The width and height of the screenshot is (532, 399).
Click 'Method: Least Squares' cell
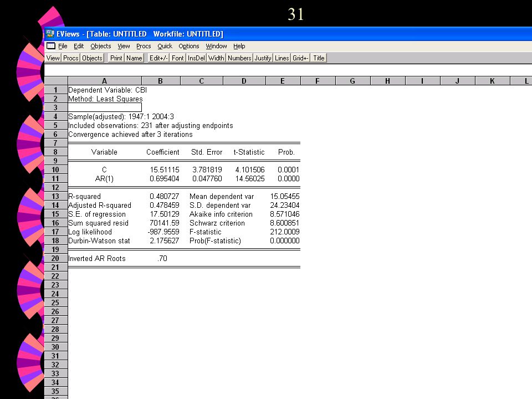(x=105, y=99)
